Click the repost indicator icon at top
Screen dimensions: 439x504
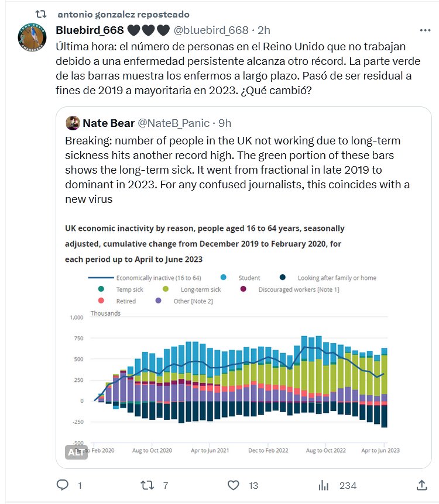pyautogui.click(x=41, y=14)
